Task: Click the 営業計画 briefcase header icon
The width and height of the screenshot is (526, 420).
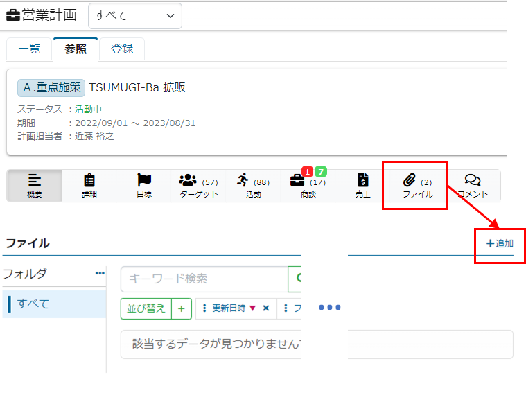Action: [x=12, y=15]
